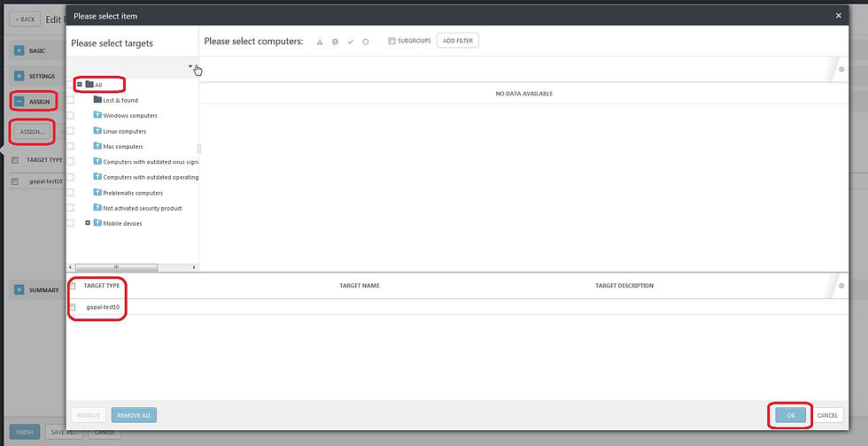Viewport: 868px width, 446px height.
Task: Click the targets tree horizontal scrollbar thumb
Action: pos(116,267)
